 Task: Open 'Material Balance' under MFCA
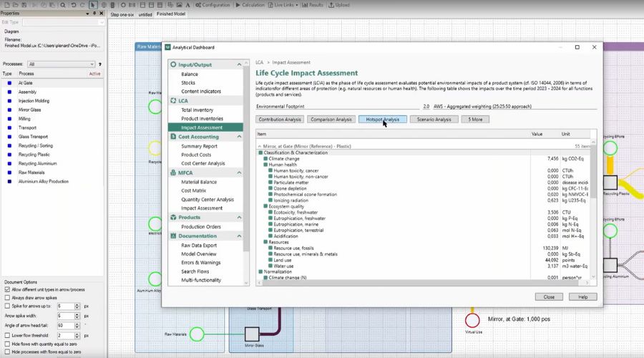pyautogui.click(x=199, y=182)
